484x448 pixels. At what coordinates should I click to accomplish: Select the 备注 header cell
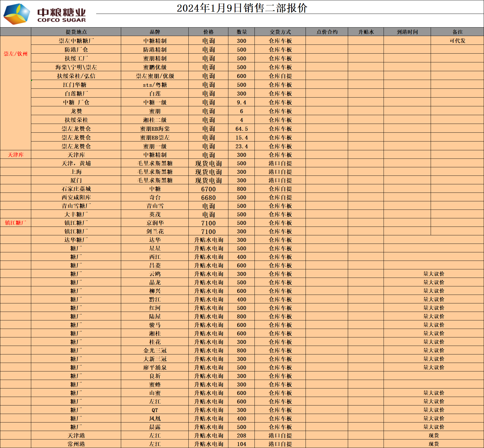(457, 32)
